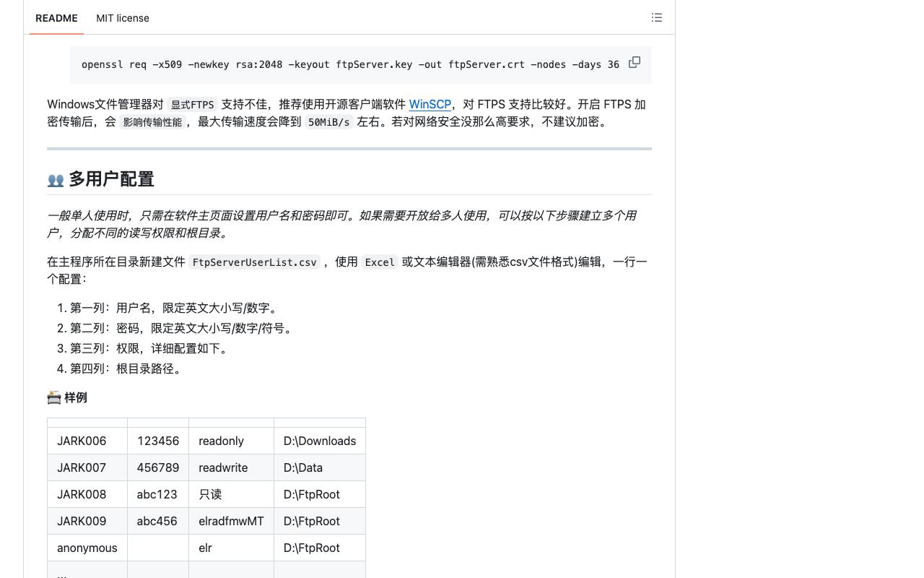
Task: Open the WinSCP link
Action: (x=430, y=104)
